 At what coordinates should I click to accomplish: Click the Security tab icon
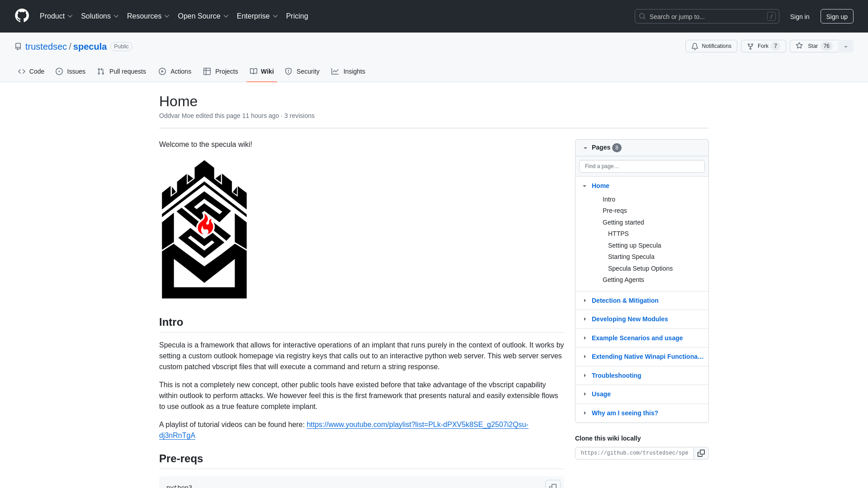pos(288,71)
